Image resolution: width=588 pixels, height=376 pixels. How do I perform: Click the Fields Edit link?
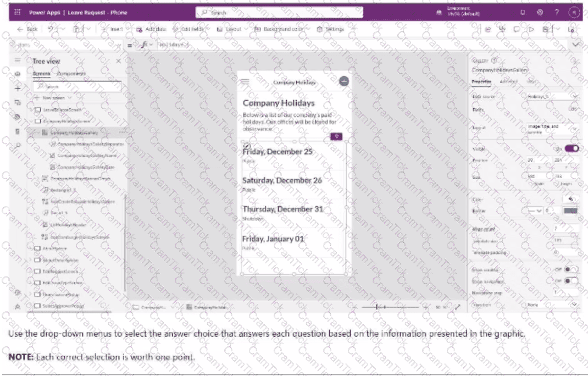click(x=573, y=109)
